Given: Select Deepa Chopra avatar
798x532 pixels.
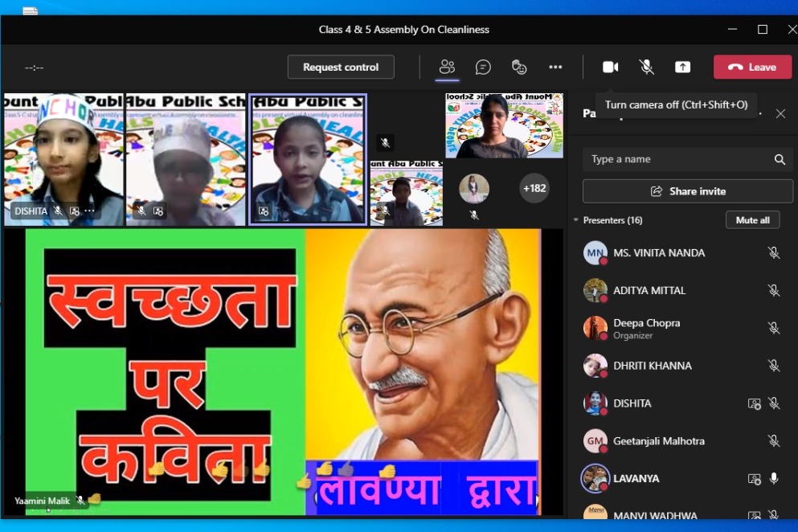Looking at the screenshot, I should (x=595, y=329).
